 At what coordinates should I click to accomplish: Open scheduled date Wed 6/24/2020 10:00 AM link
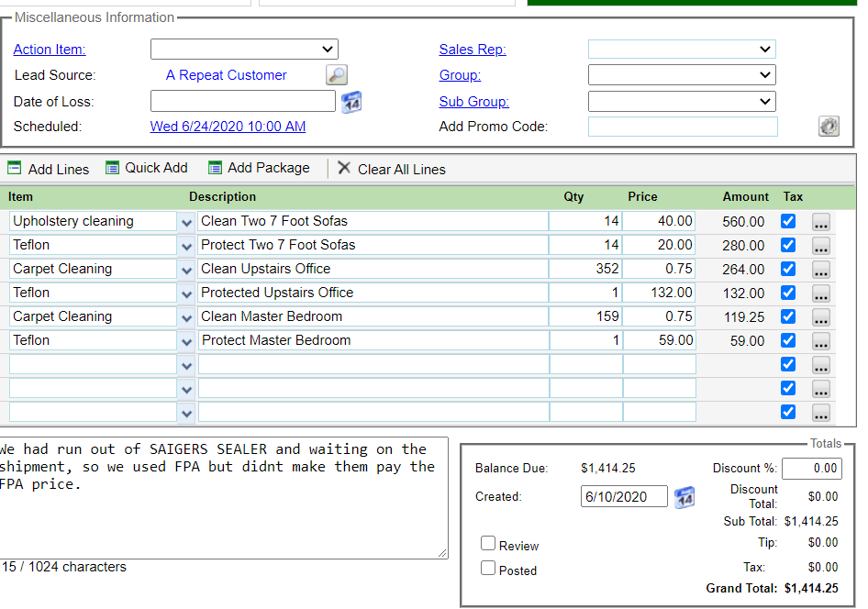pyautogui.click(x=228, y=127)
